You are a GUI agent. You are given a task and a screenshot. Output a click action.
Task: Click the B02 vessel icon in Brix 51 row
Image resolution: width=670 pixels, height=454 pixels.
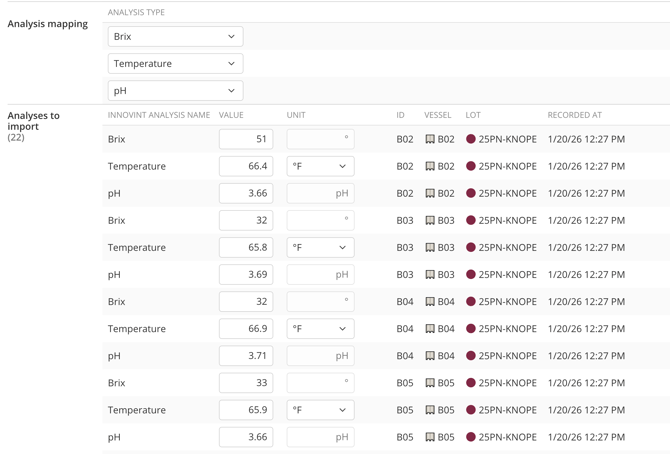[430, 140]
